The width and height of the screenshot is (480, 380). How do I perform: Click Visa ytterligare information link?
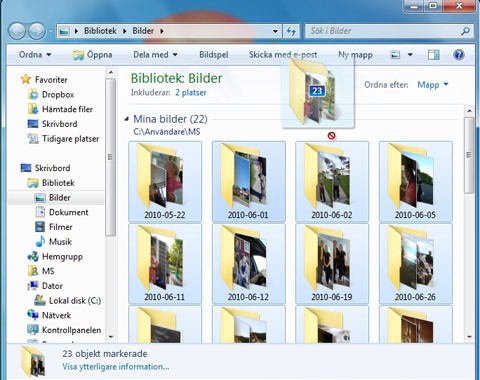pyautogui.click(x=116, y=367)
